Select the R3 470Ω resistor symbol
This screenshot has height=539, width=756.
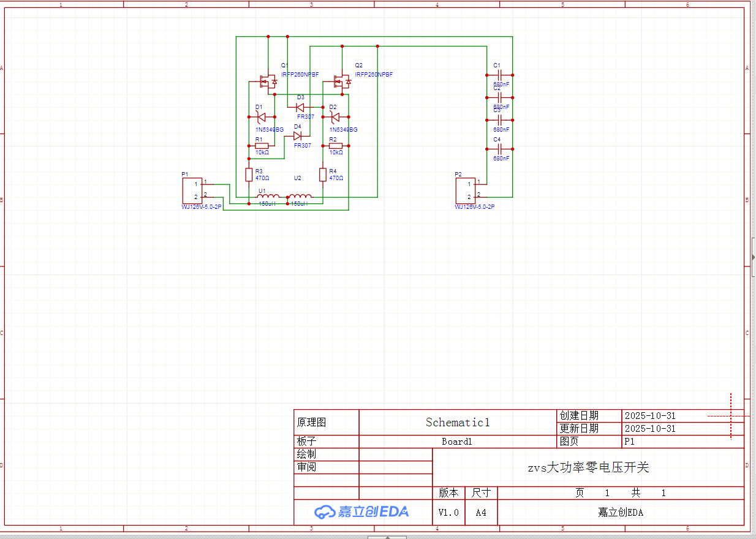click(249, 175)
